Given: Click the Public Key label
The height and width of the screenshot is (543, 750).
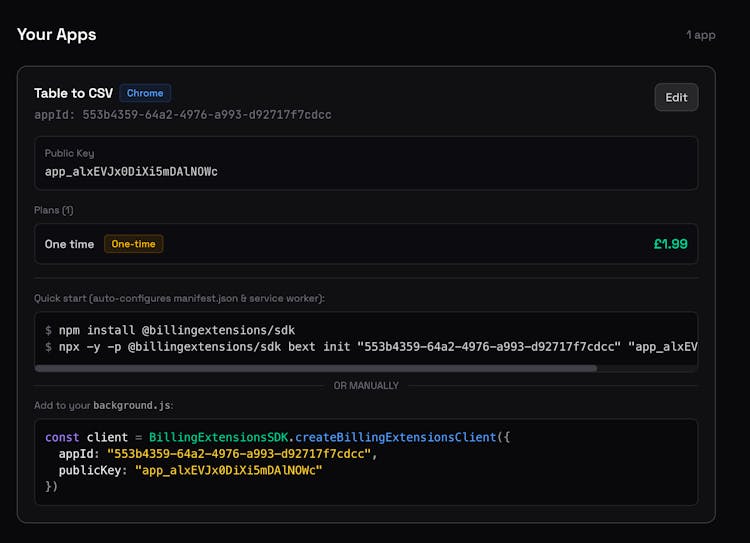Looking at the screenshot, I should [x=69, y=153].
